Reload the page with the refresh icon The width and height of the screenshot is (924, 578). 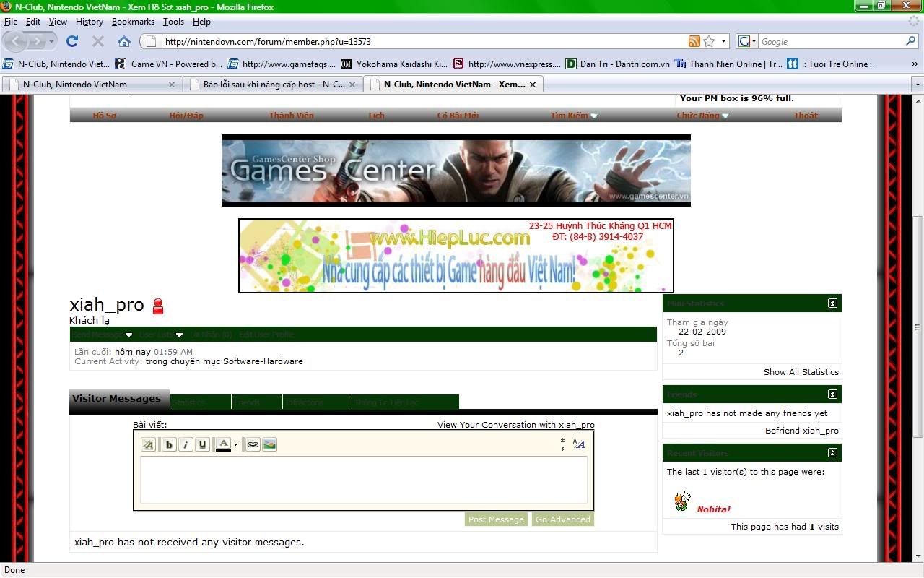[72, 41]
